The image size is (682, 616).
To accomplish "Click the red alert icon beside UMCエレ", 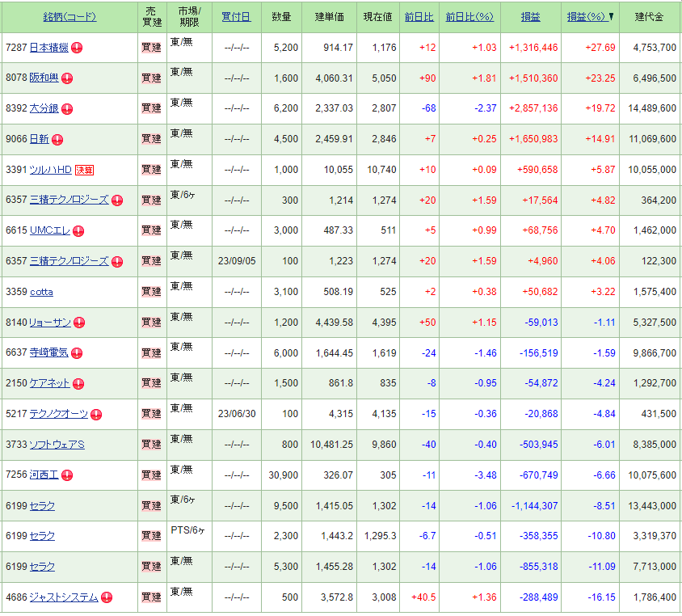I will [x=78, y=231].
